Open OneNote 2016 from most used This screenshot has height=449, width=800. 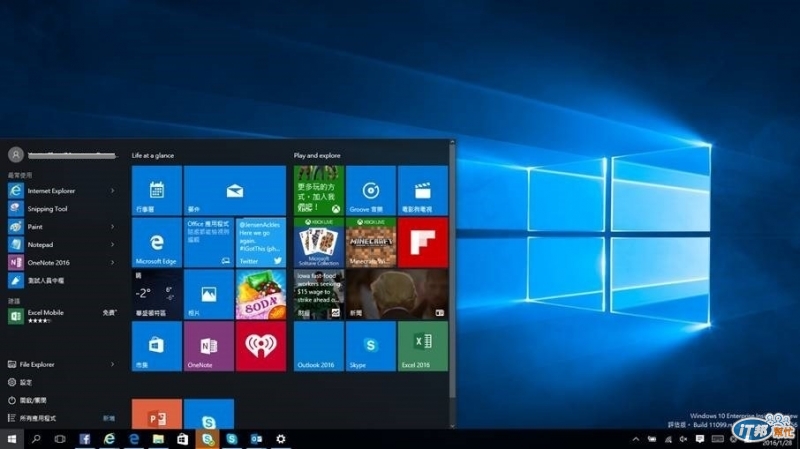click(x=60, y=262)
